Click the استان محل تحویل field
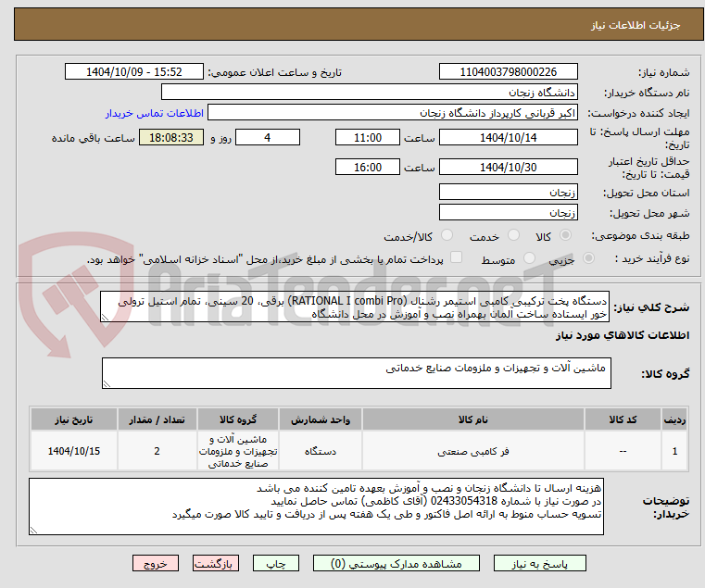The image size is (705, 588). (508, 192)
